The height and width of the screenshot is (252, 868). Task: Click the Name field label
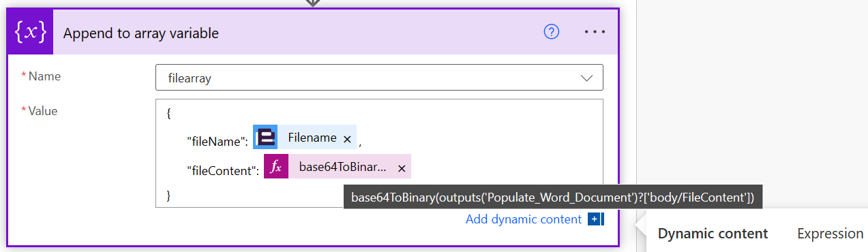(x=44, y=76)
